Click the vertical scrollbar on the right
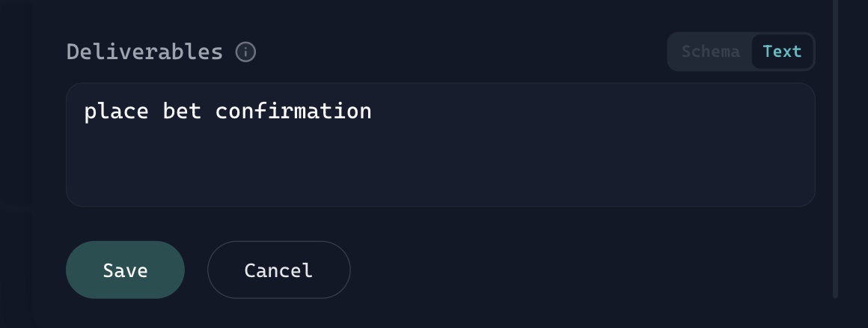This screenshot has height=328, width=868. 836,150
